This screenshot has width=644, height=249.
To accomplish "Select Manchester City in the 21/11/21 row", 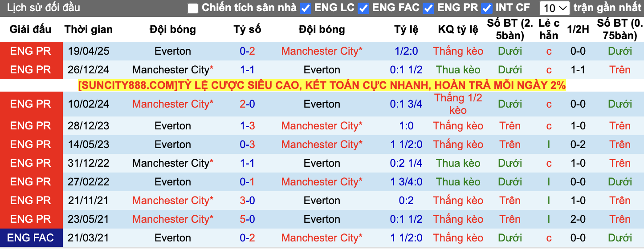I will coord(173,201).
